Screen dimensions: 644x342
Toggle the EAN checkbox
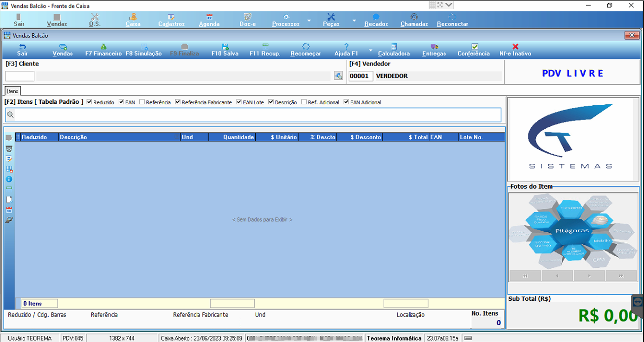click(x=122, y=102)
